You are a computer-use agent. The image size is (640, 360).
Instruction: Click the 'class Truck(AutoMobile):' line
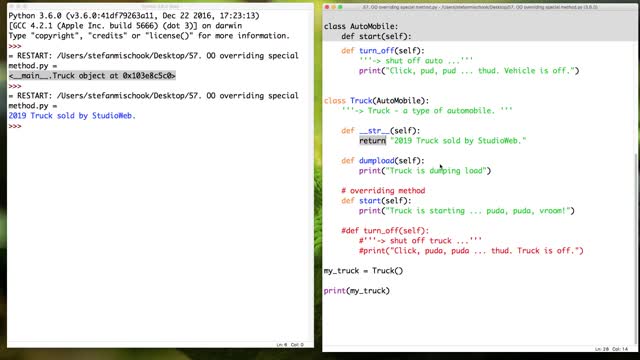376,100
